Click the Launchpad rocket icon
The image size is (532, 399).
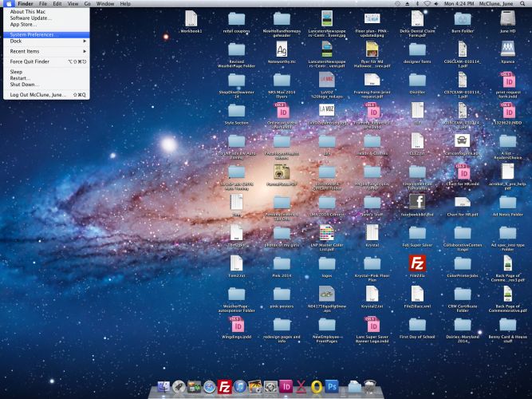pyautogui.click(x=179, y=387)
